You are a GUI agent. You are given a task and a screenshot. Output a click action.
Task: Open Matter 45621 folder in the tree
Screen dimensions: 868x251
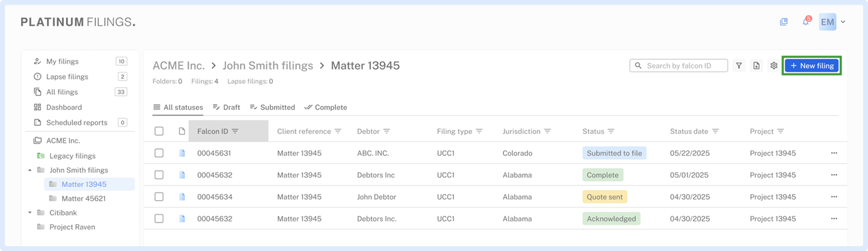pyautogui.click(x=83, y=199)
